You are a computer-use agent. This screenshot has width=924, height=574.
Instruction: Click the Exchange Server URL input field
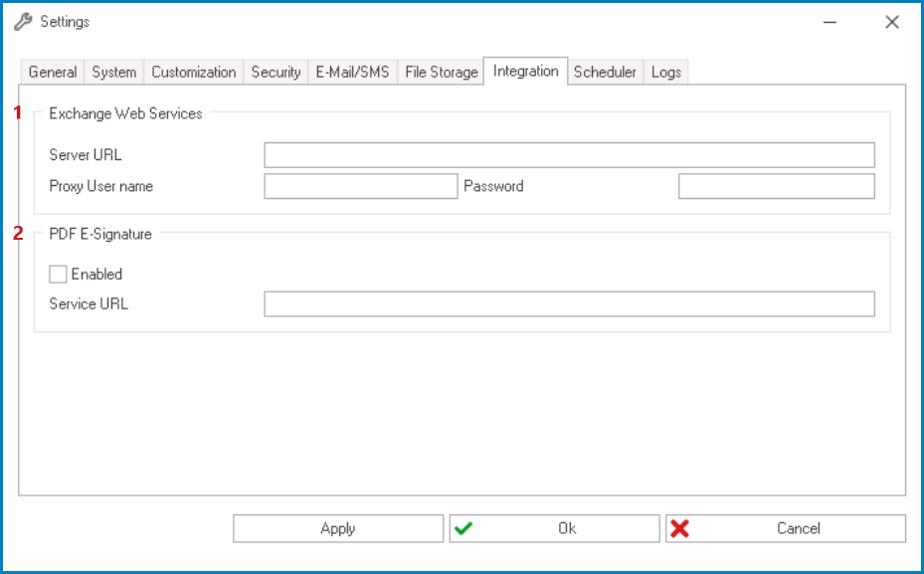coord(567,154)
